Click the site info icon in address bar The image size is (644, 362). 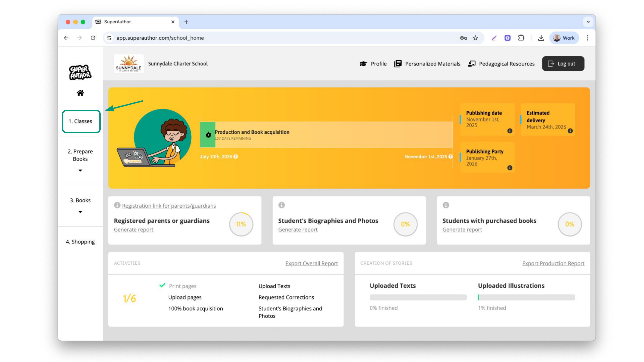point(109,38)
